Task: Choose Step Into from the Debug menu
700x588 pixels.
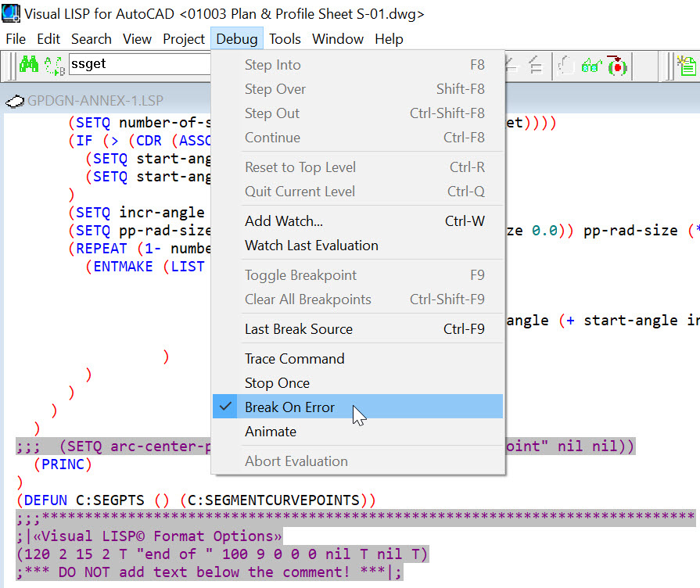Action: [271, 65]
